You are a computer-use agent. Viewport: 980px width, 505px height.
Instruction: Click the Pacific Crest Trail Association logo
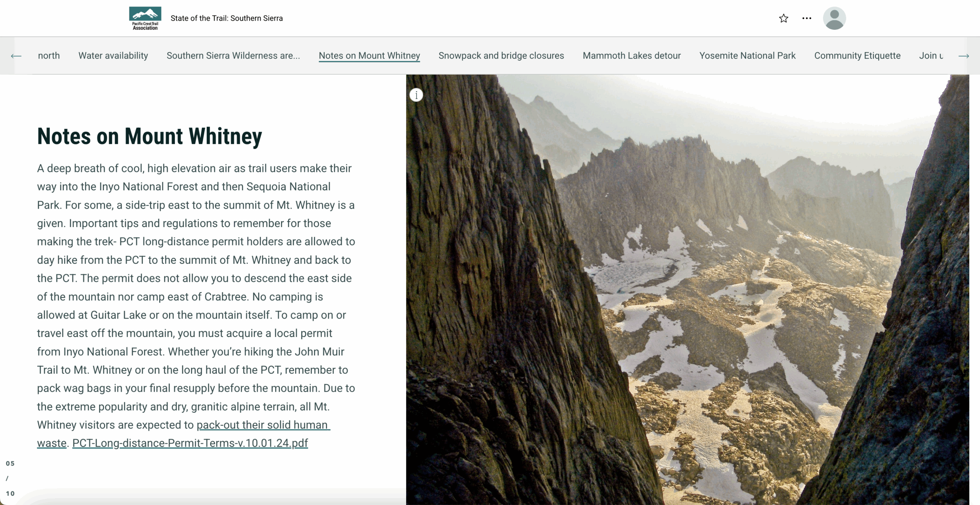145,18
